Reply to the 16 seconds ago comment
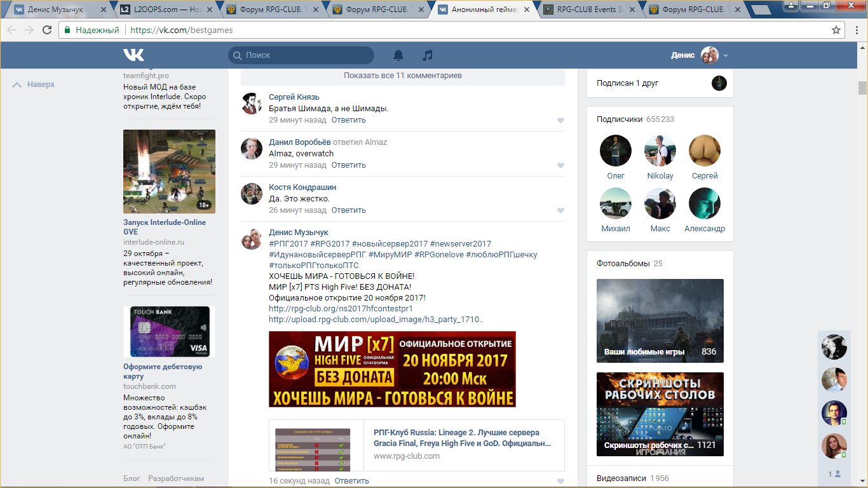 [351, 481]
